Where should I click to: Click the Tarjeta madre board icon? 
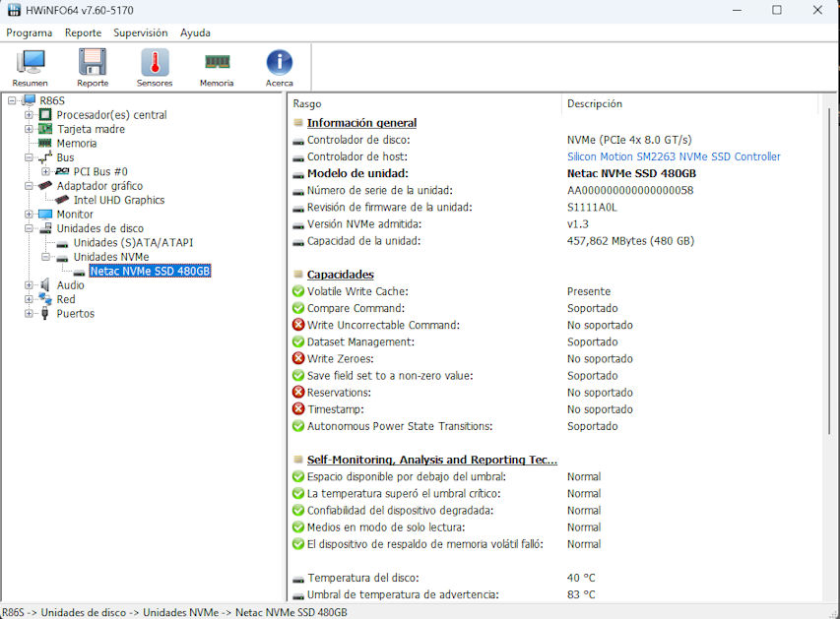click(45, 129)
